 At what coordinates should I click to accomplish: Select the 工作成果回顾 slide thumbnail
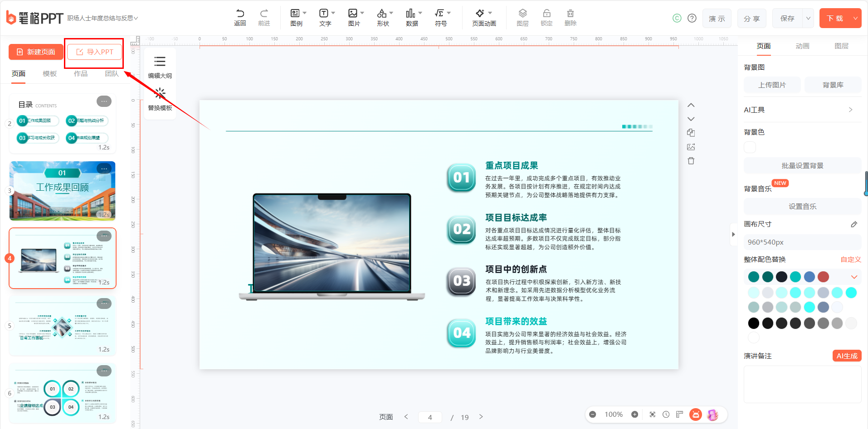pyautogui.click(x=63, y=191)
